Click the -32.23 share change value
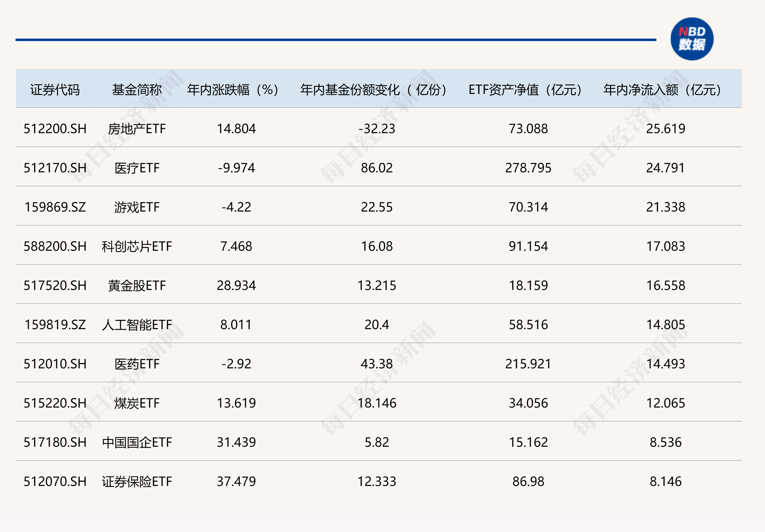The width and height of the screenshot is (765, 532). click(377, 129)
